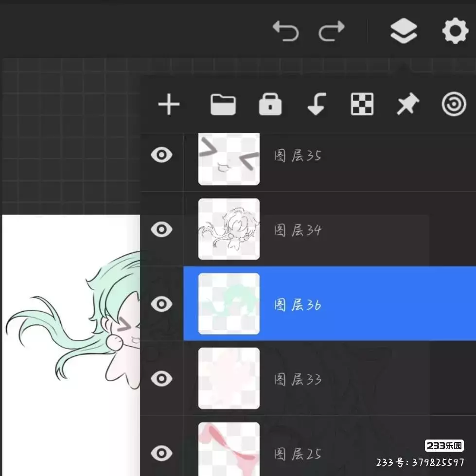476x476 pixels.
Task: Enable alpha lock checkerboard icon
Action: tap(362, 105)
